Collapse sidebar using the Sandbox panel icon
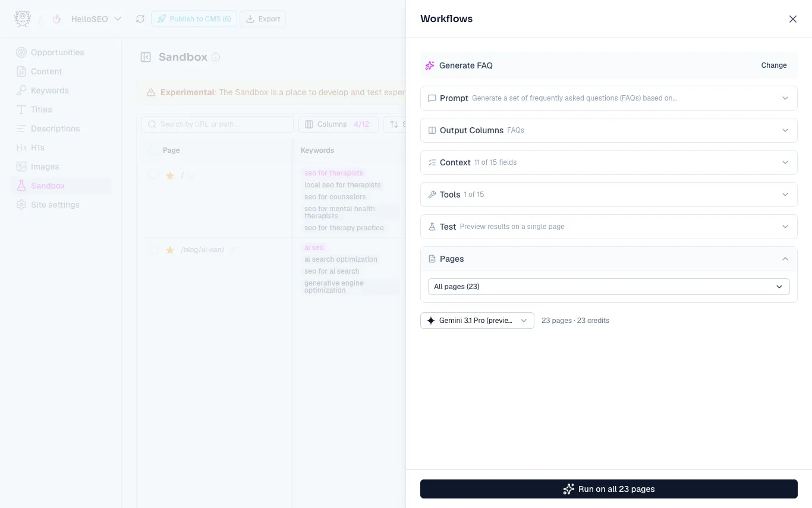 click(x=146, y=57)
